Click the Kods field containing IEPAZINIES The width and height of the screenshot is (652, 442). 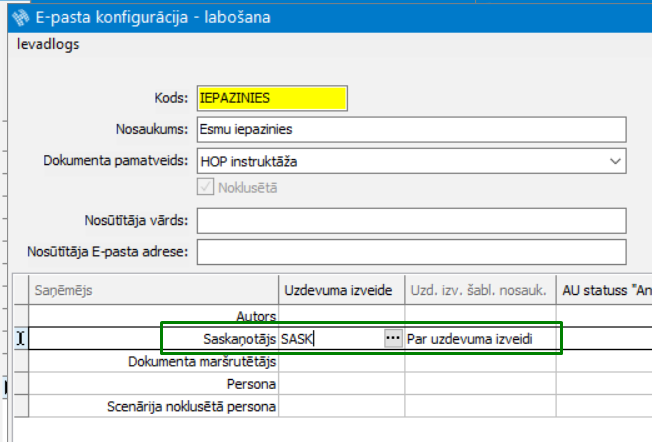click(272, 98)
